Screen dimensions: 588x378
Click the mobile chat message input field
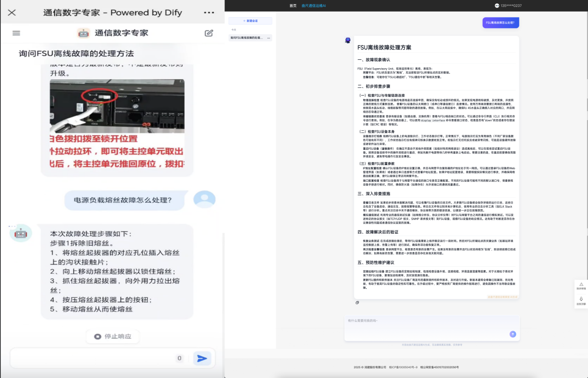(93, 358)
